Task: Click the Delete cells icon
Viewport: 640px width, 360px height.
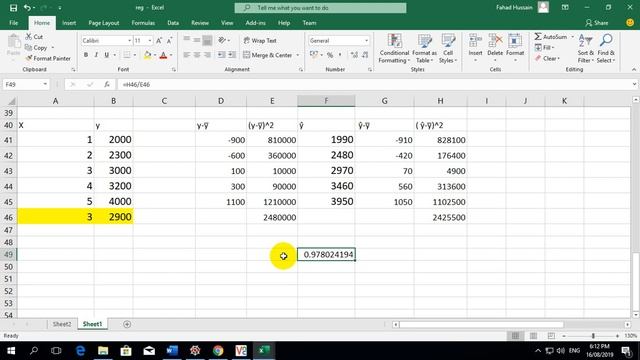Action: point(495,41)
